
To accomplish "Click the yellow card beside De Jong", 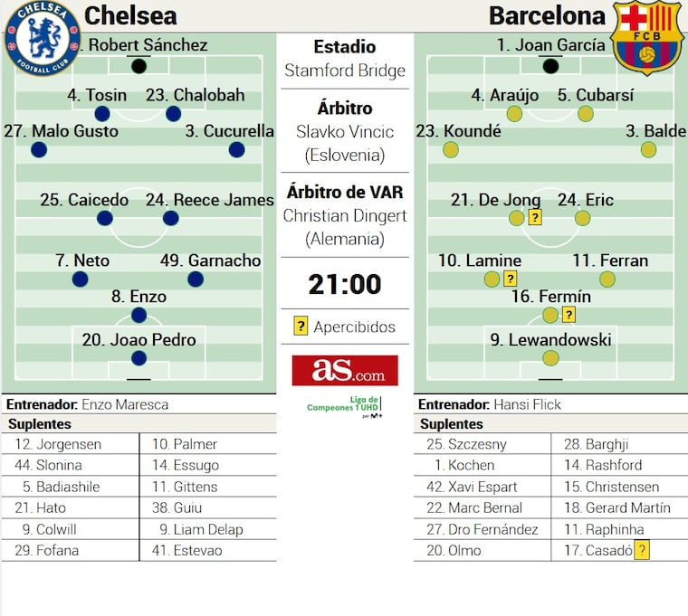I will tap(535, 217).
